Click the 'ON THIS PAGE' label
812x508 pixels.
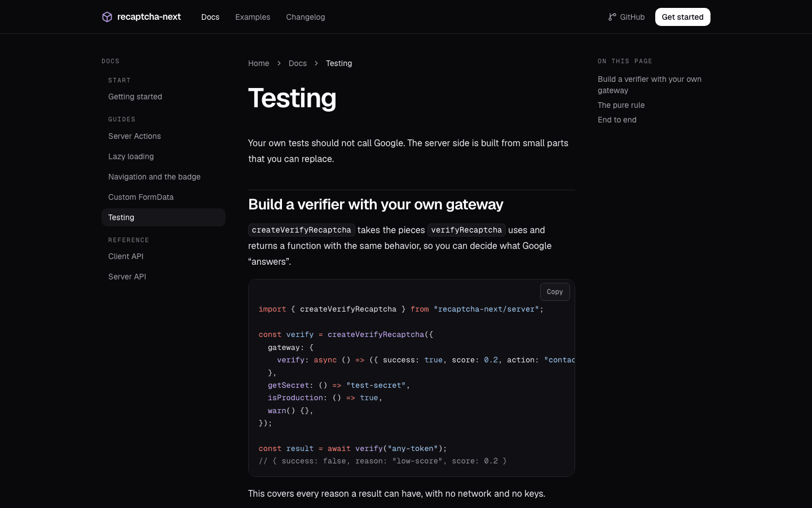tap(625, 61)
